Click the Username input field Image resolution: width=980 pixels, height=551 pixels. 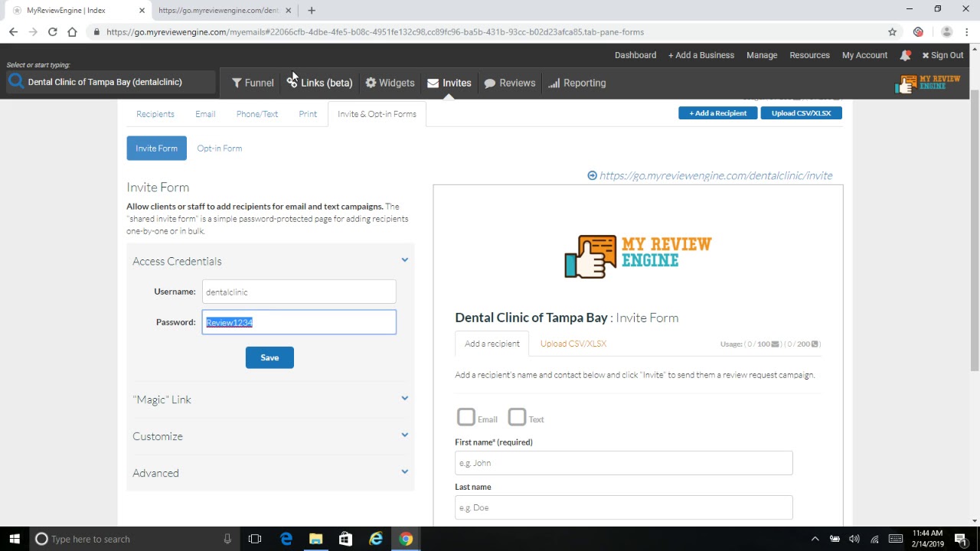(x=299, y=292)
